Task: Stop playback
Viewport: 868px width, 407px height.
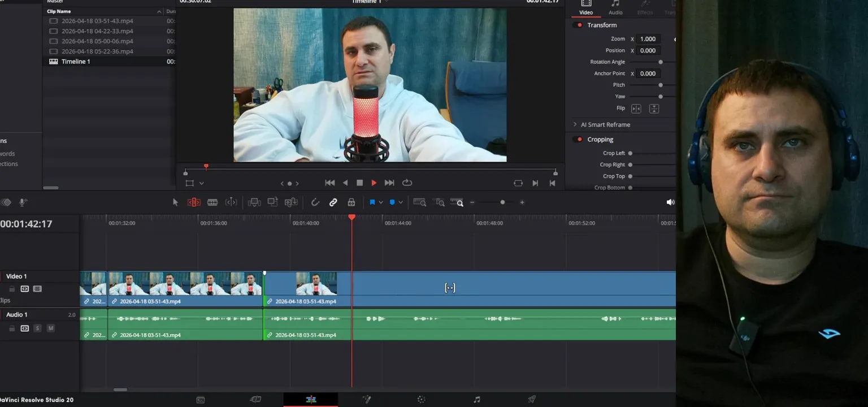Action: tap(359, 183)
